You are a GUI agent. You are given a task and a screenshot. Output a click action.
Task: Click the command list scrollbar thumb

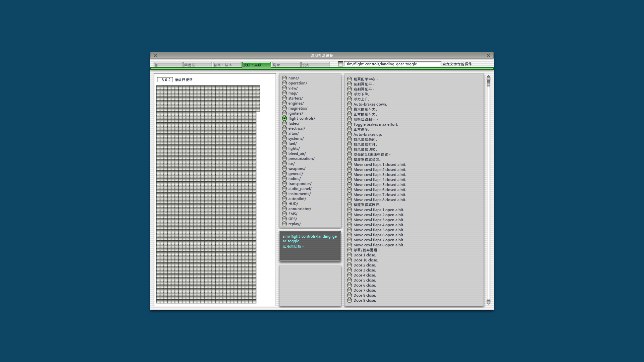(488, 83)
